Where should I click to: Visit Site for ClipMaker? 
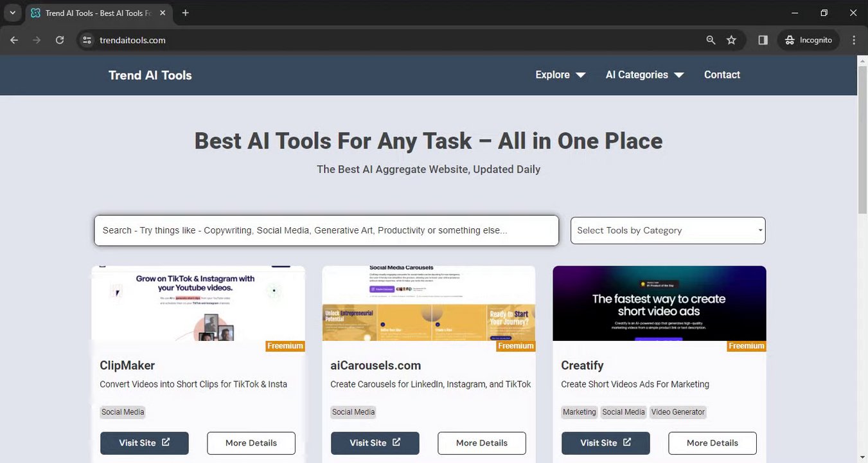(x=145, y=443)
